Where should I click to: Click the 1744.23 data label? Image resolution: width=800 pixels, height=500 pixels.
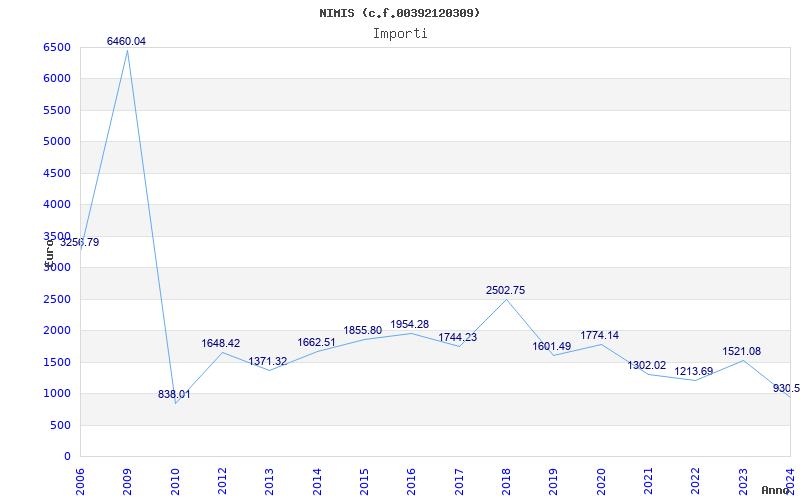click(x=458, y=337)
